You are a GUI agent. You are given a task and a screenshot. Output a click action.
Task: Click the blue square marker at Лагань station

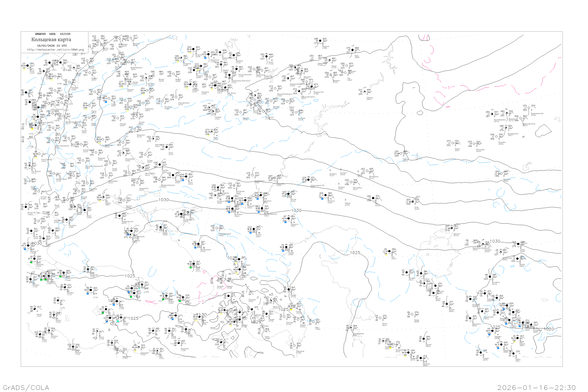(x=283, y=250)
